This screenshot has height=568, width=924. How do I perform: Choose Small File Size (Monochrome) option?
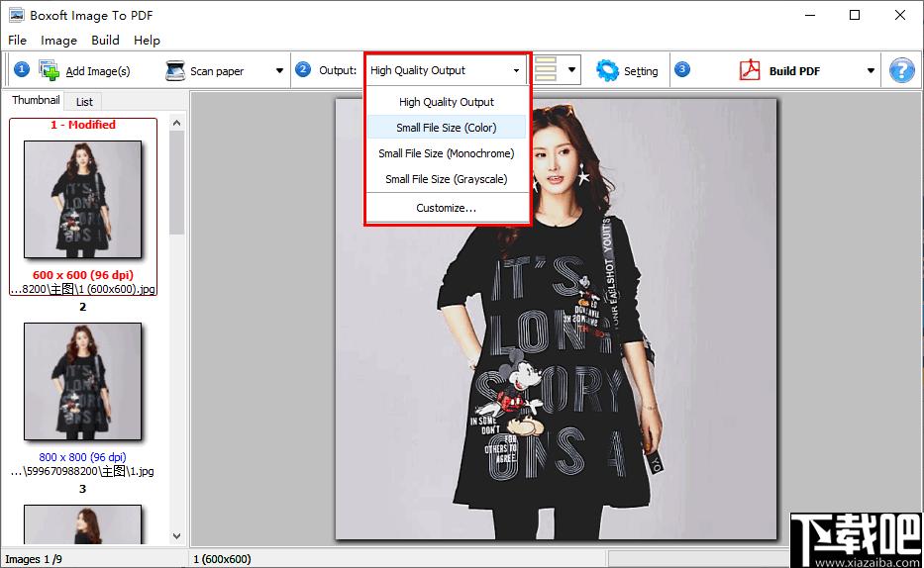pyautogui.click(x=447, y=153)
